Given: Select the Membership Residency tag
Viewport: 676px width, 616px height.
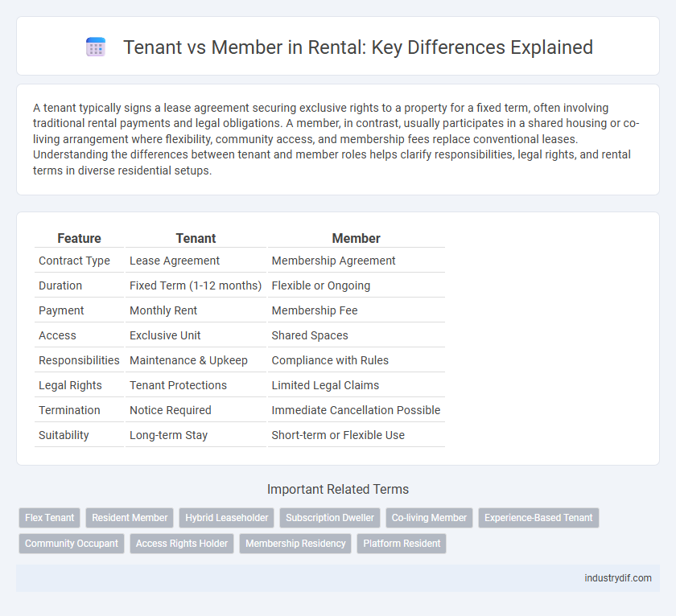Looking at the screenshot, I should tap(296, 544).
